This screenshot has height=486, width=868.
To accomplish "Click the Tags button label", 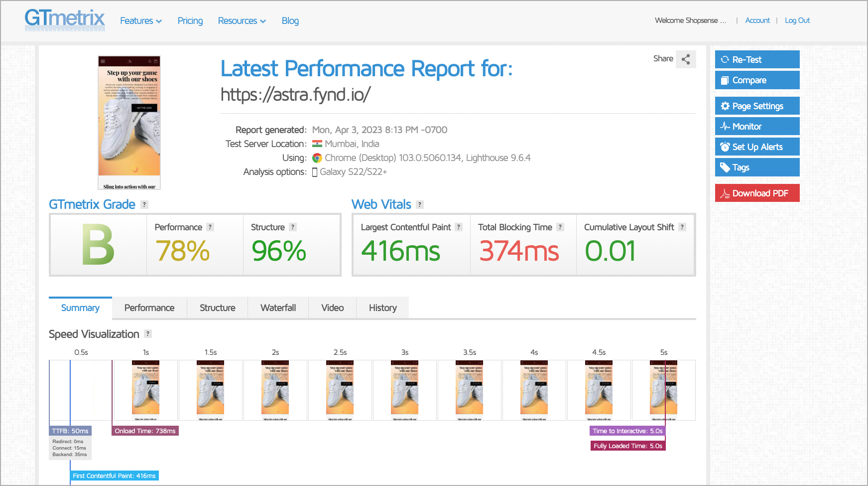I will click(x=741, y=167).
